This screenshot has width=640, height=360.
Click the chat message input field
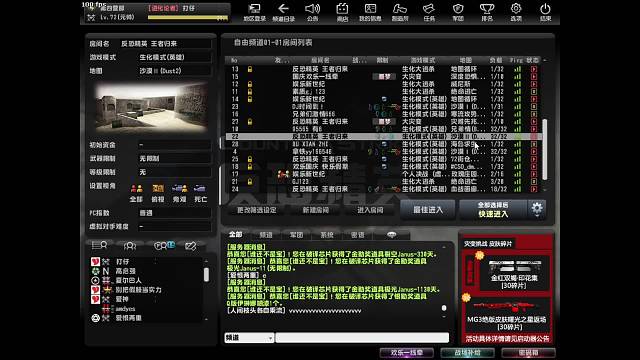coord(362,338)
